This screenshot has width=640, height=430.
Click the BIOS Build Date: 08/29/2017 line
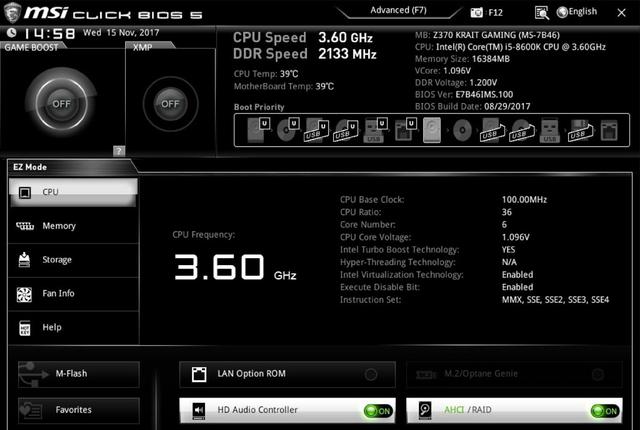[x=472, y=107]
